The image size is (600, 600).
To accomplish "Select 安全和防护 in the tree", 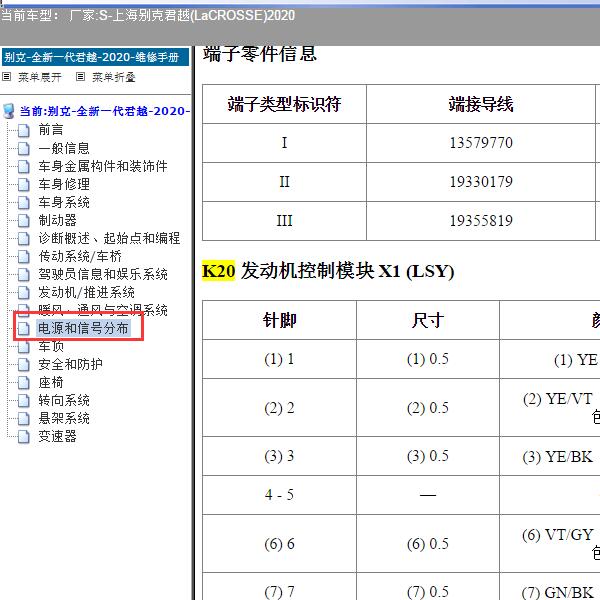I will (70, 364).
